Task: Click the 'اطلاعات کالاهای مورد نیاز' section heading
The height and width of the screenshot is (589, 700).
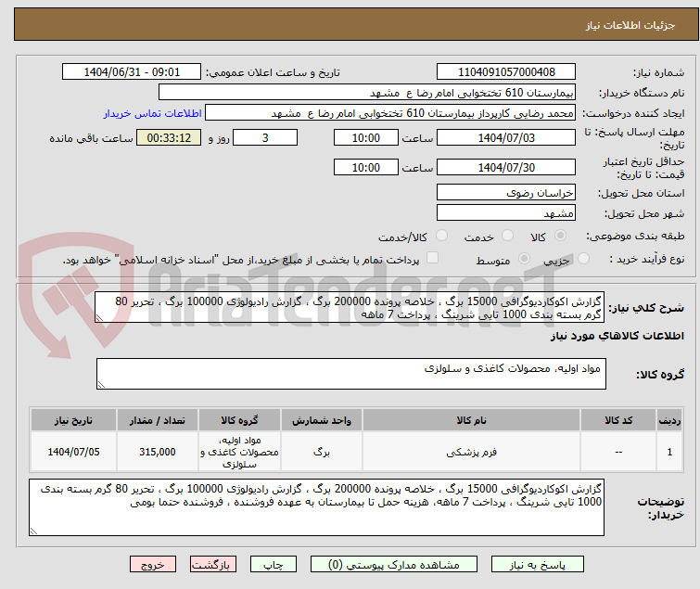Action: coord(617,336)
